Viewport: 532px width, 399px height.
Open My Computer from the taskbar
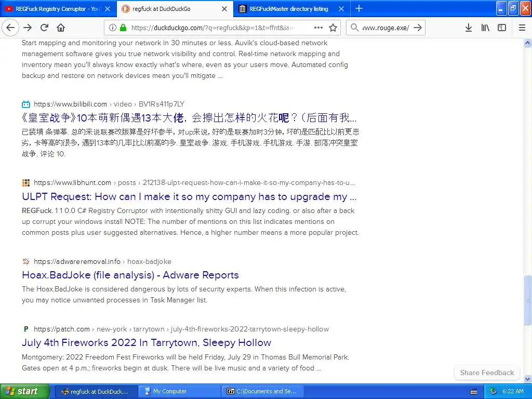[179, 392]
